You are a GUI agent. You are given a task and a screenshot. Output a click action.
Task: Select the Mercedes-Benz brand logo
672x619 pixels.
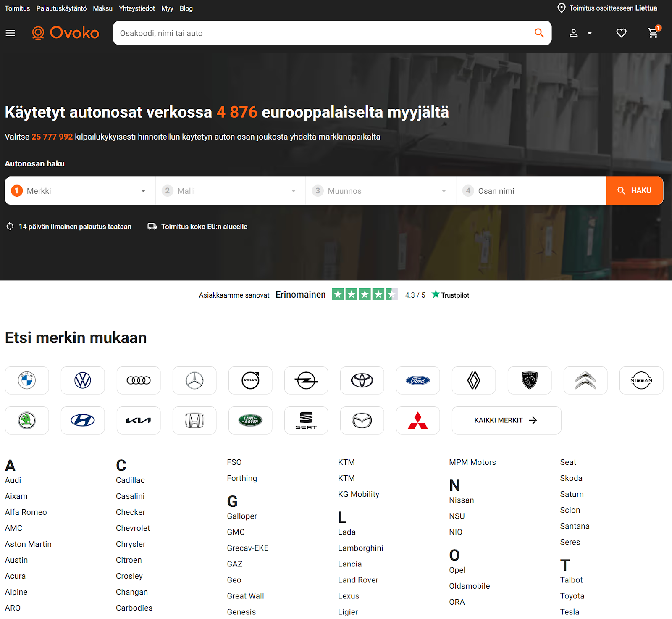pyautogui.click(x=194, y=380)
